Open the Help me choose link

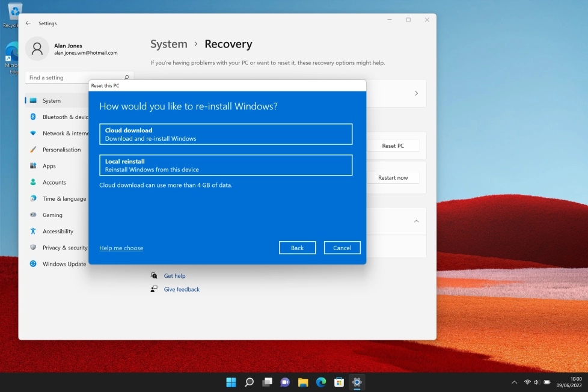pyautogui.click(x=121, y=248)
